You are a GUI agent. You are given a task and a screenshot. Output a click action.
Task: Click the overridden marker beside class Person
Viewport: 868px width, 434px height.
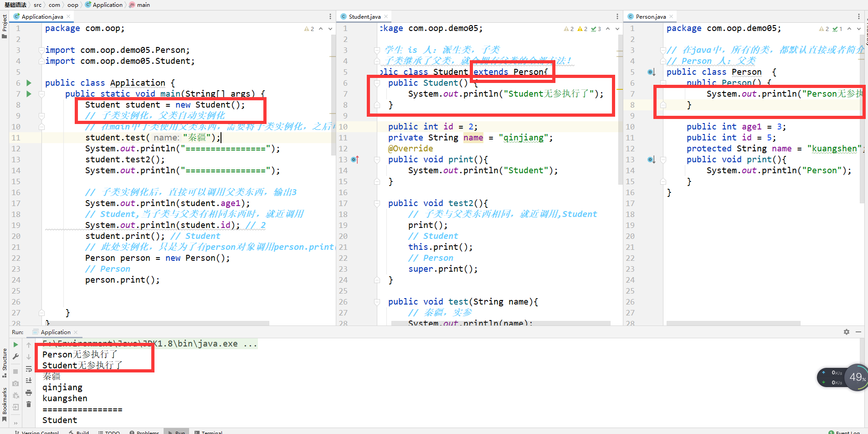click(651, 72)
